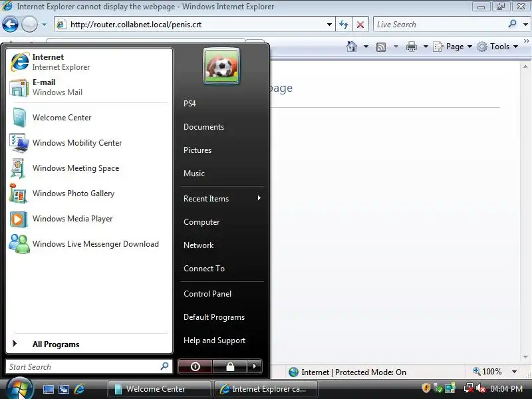The image size is (532, 399).
Task: Select Connect To in Start menu
Action: click(222, 269)
